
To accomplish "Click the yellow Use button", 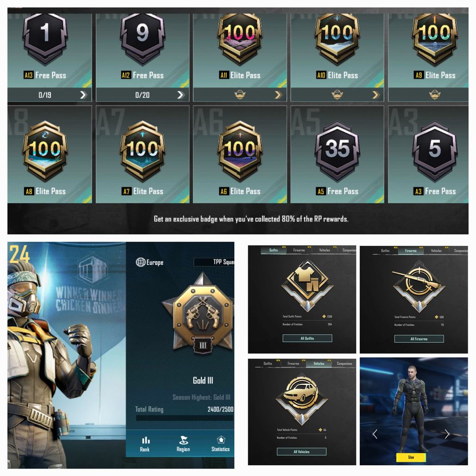I will coord(411,457).
